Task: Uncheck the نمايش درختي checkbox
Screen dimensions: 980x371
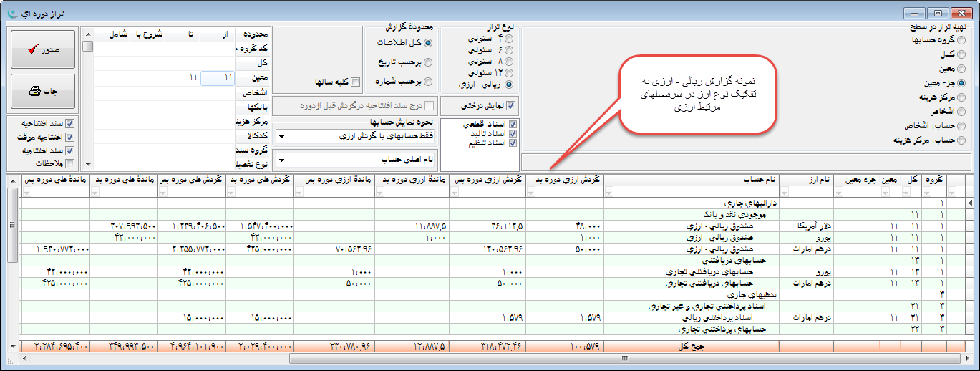Action: [x=510, y=106]
